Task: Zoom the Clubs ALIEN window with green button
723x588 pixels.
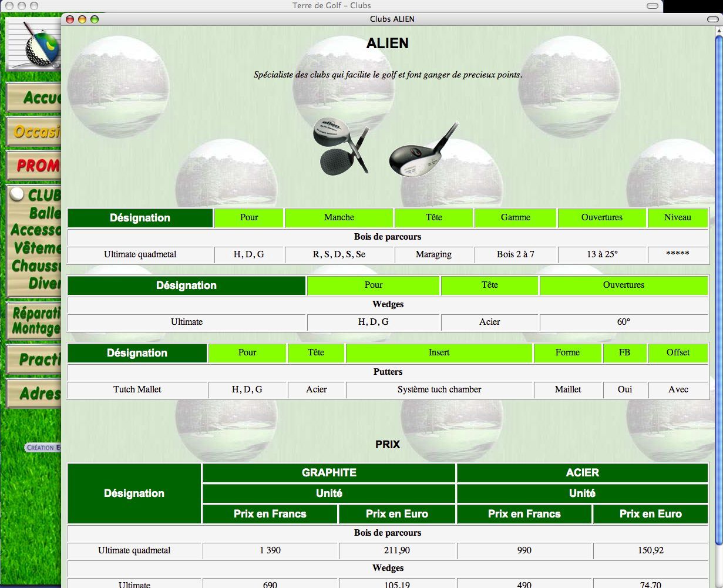Action: (x=95, y=19)
